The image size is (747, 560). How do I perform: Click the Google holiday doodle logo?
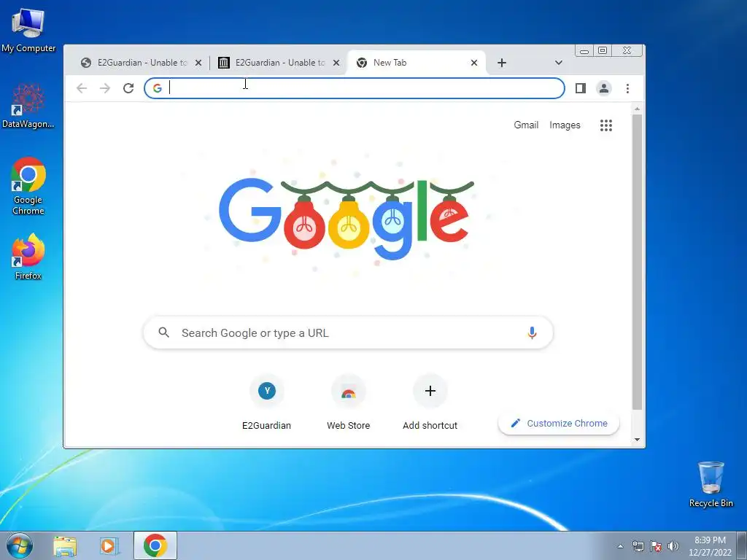tap(347, 219)
